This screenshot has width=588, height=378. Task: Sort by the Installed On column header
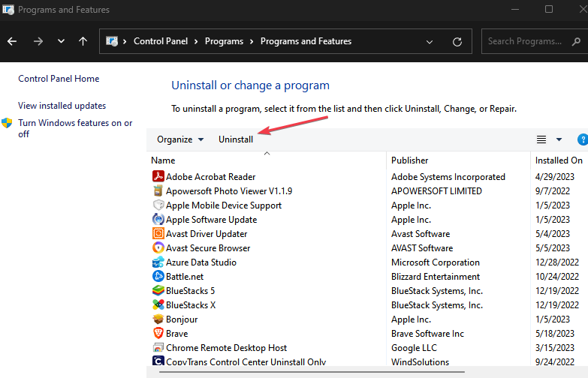pos(559,160)
